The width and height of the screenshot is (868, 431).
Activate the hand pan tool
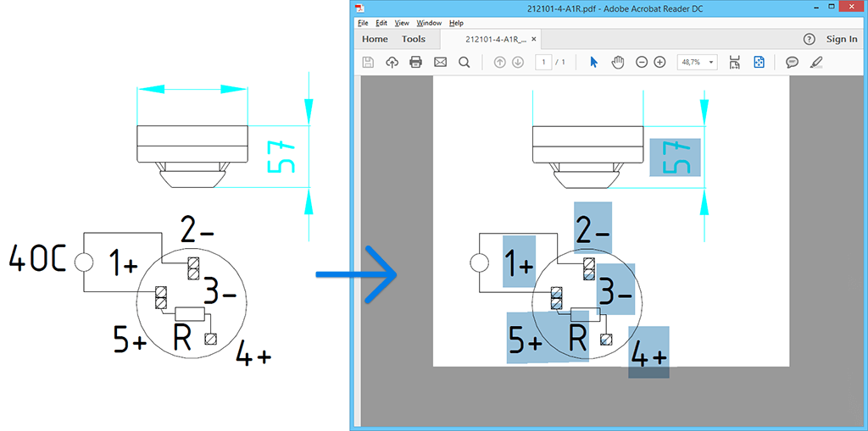click(617, 62)
